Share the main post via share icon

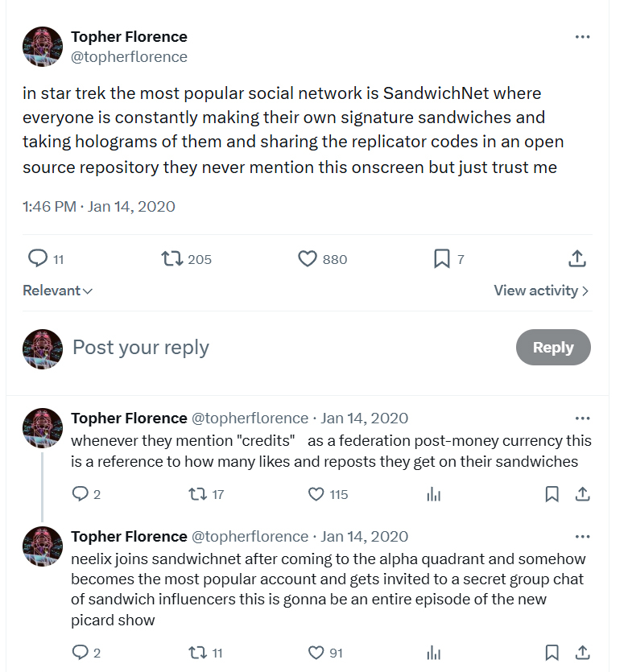pyautogui.click(x=576, y=258)
